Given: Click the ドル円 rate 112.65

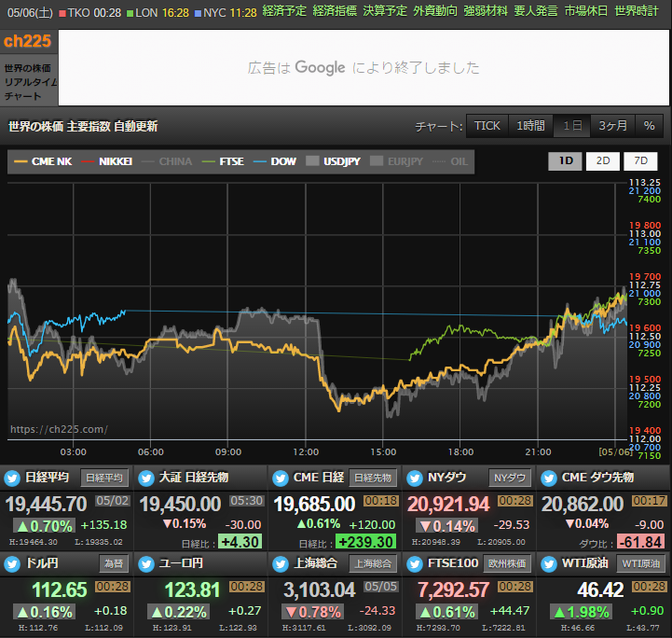Looking at the screenshot, I should 60,590.
